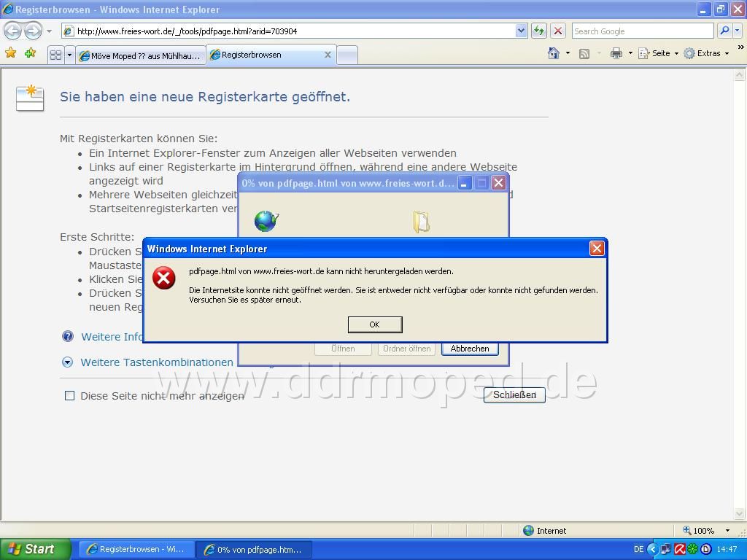The image size is (747, 560).
Task: Click Abbrechen in the download dialog
Action: coord(470,349)
